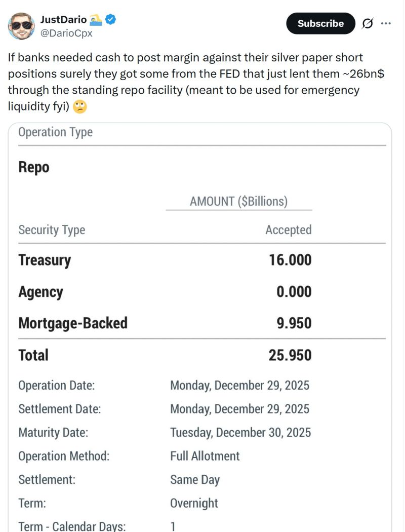Click the Subscribe button styling icon area
The width and height of the screenshot is (405, 532).
(x=320, y=23)
